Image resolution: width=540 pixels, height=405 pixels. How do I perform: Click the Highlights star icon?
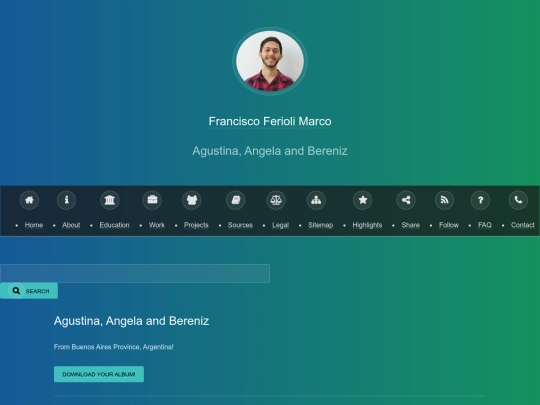(x=363, y=200)
